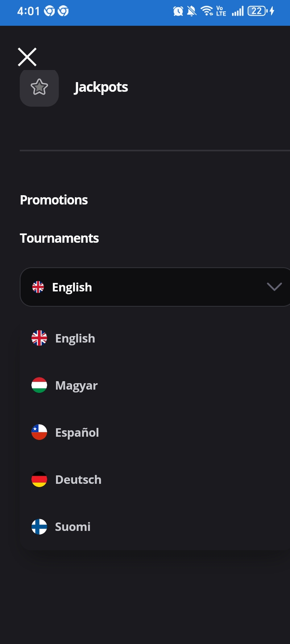Viewport: 290px width, 644px height.
Task: Tap the German flag icon
Action: pos(39,480)
